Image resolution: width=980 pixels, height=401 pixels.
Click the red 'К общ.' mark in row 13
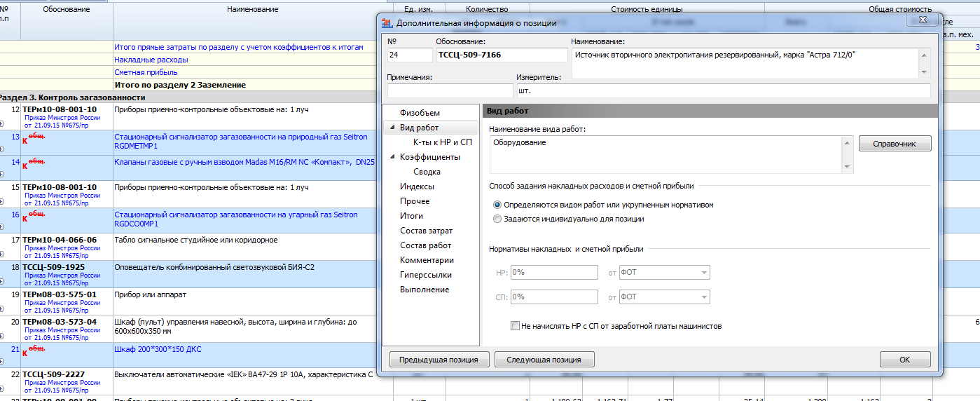coord(34,140)
